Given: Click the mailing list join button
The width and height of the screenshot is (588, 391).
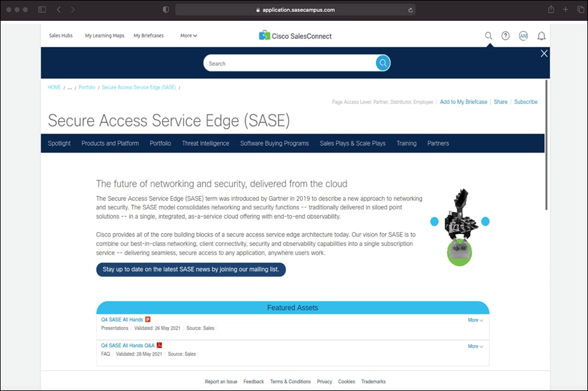Looking at the screenshot, I should 191,270.
